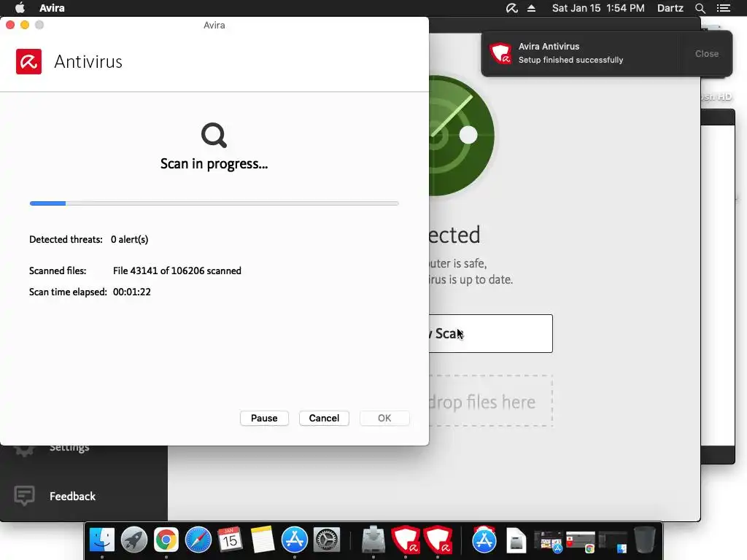Cancel the scan in progress
This screenshot has height=560, width=747.
pyautogui.click(x=324, y=418)
